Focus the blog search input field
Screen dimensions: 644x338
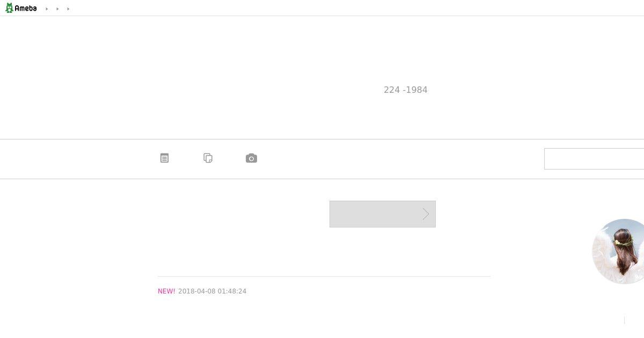pos(594,159)
